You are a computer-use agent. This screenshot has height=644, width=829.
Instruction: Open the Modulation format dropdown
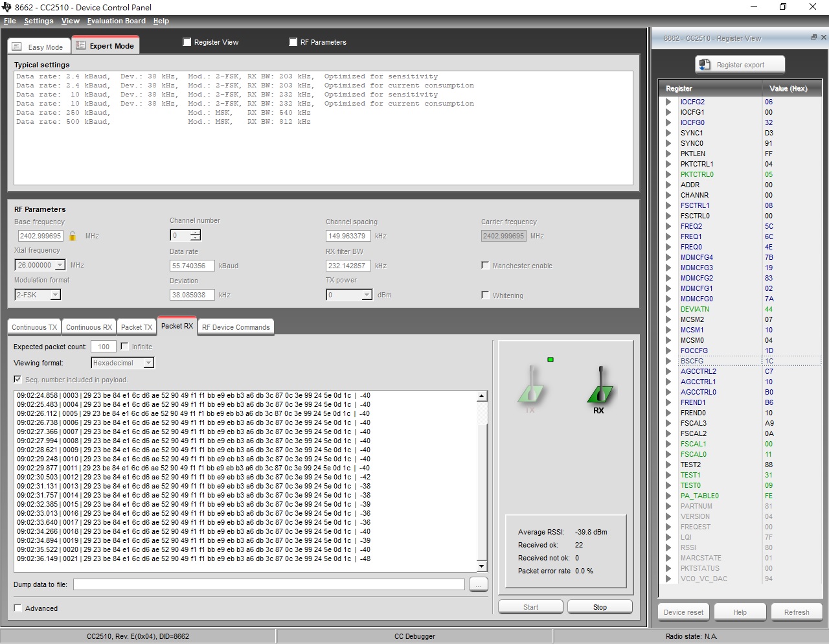coord(56,295)
